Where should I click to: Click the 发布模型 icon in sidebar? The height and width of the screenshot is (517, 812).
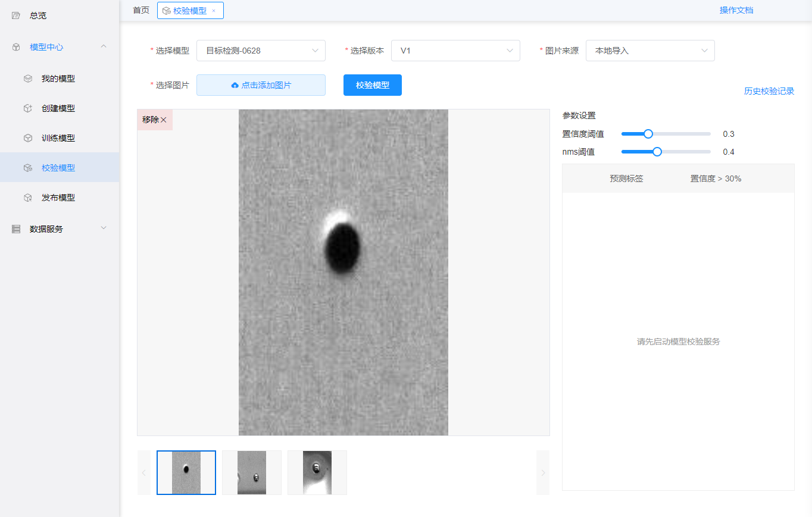[28, 198]
